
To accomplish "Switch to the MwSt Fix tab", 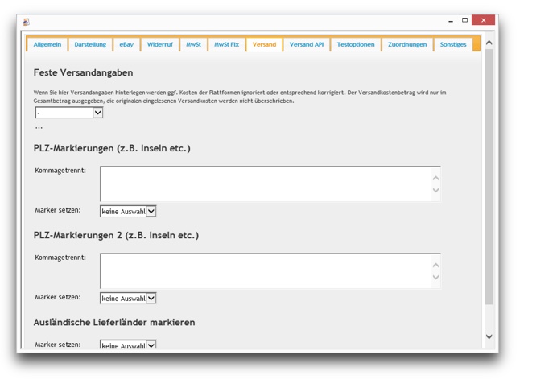I will 226,45.
